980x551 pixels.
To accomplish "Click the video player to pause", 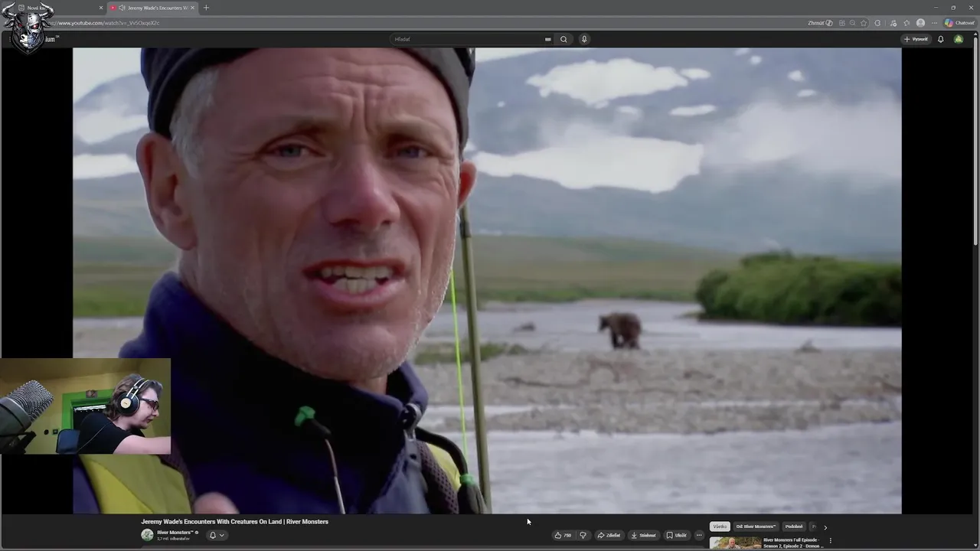I will 487,280.
